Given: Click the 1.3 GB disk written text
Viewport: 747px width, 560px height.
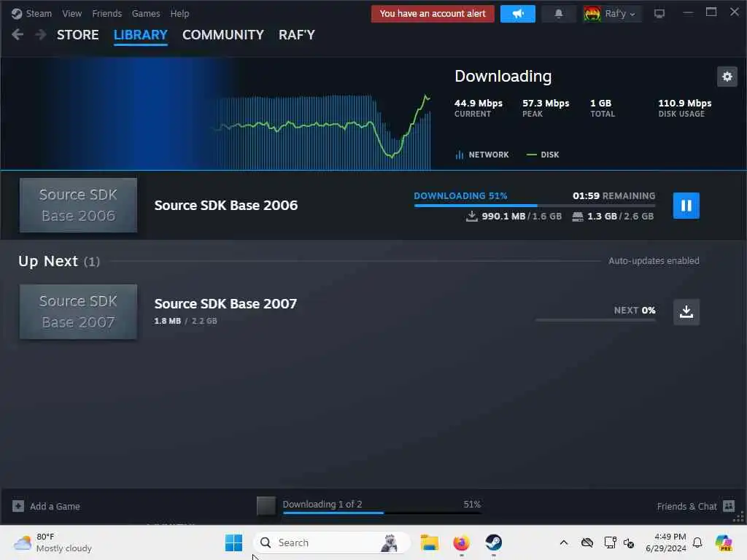Looking at the screenshot, I should (602, 216).
